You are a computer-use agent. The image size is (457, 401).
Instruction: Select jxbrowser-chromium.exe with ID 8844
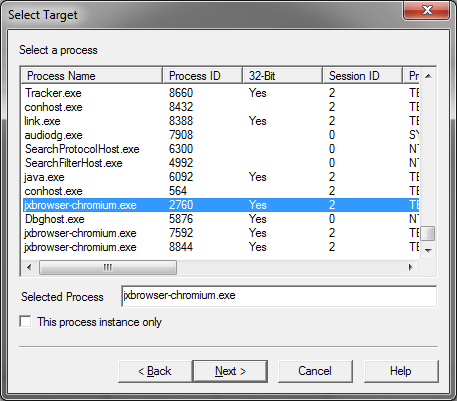pyautogui.click(x=220, y=247)
